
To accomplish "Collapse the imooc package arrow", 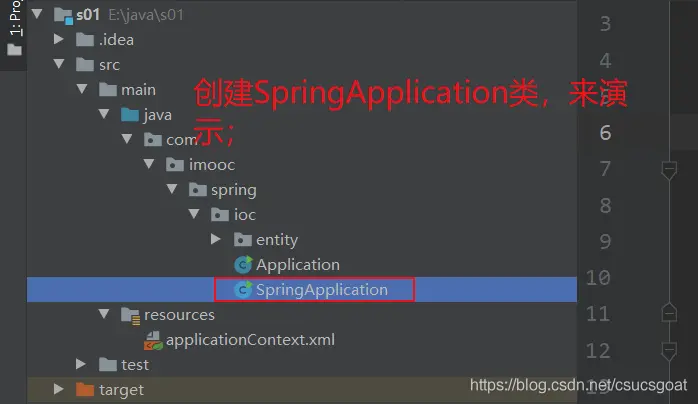I will tap(149, 164).
